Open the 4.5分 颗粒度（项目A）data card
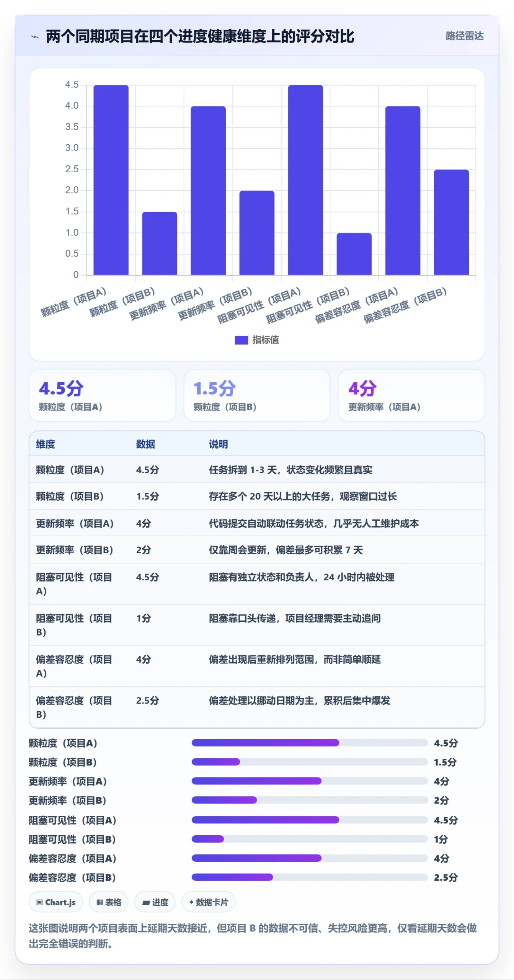The height and width of the screenshot is (980, 514). (x=102, y=395)
